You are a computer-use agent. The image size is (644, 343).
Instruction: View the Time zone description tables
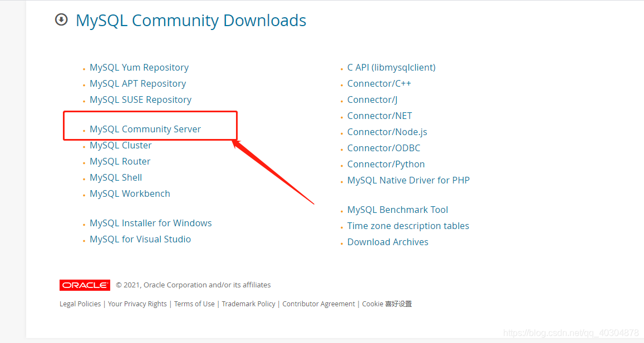[408, 226]
